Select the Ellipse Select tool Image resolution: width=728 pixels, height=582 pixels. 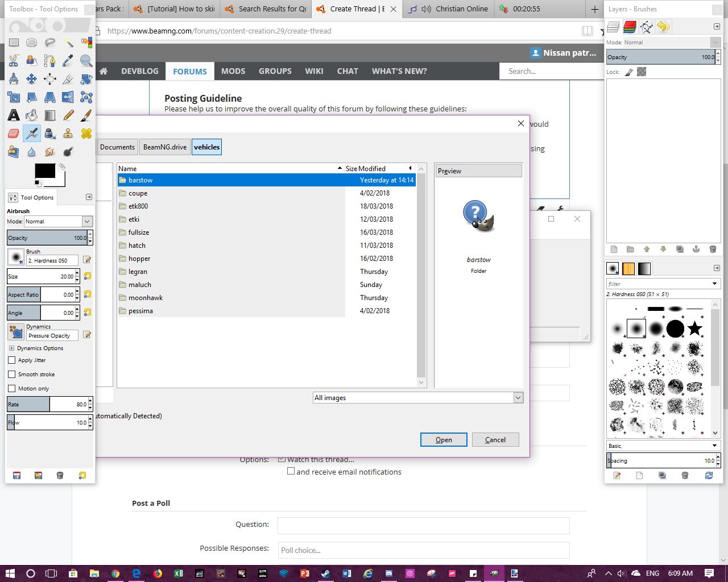[32, 43]
